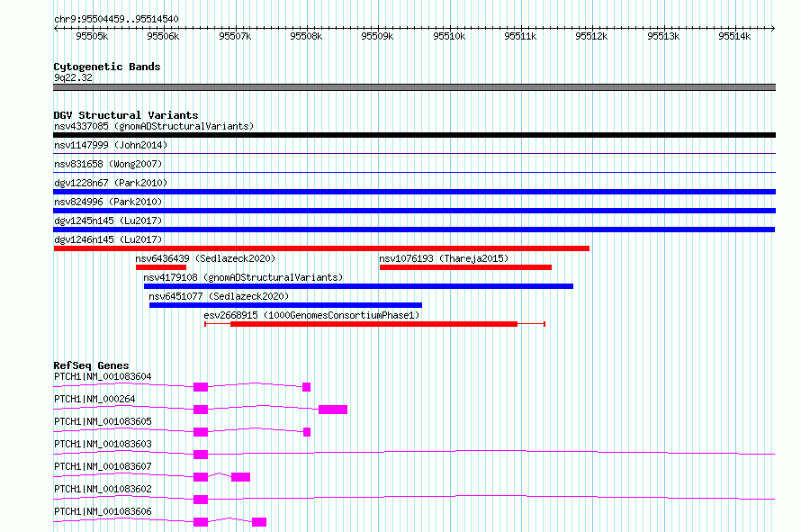Click the 95511k ruler tick label
Image resolution: width=801 pixels, height=532 pixels.
520,36
